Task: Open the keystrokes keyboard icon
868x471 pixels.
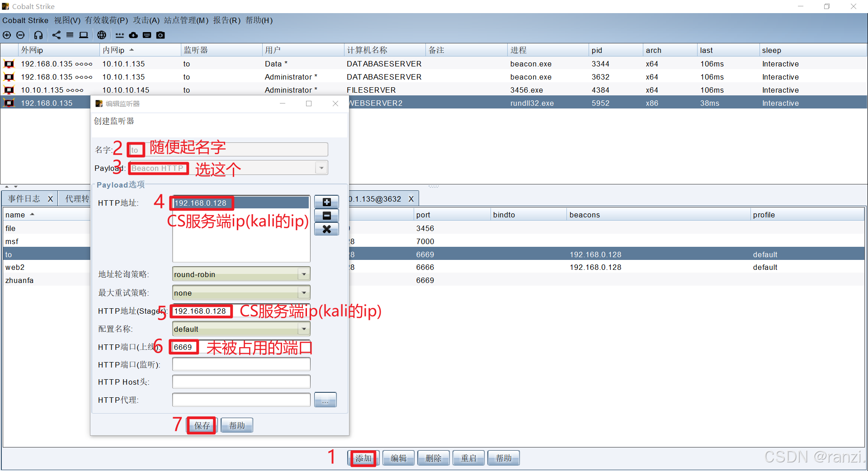Action: [x=147, y=35]
